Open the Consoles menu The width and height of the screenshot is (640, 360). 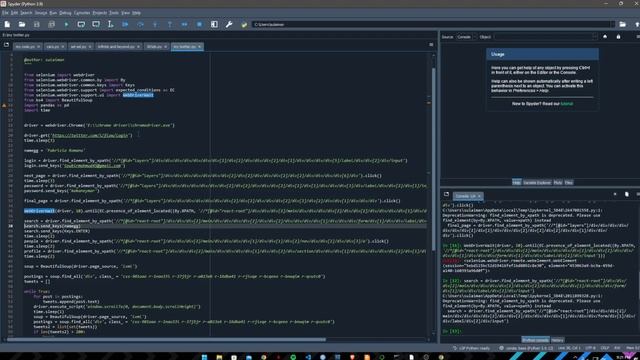[82, 13]
